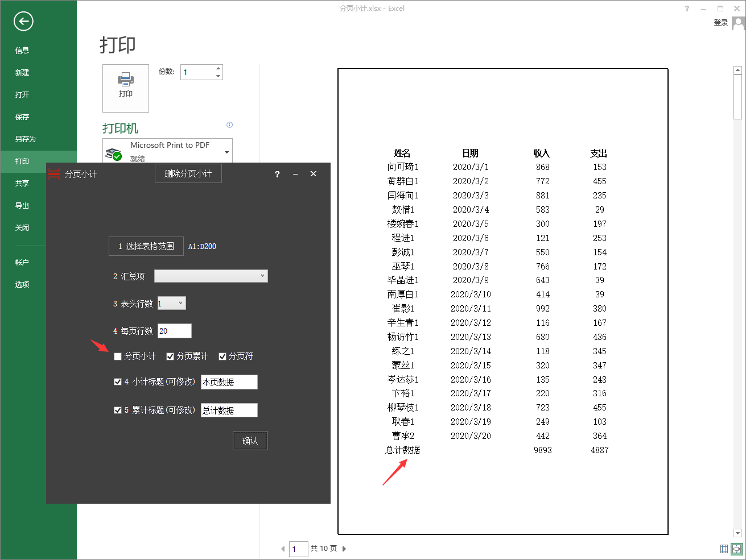Screen dimensions: 746x560
Task: Click 总计数据 row label in preview
Action: (403, 450)
